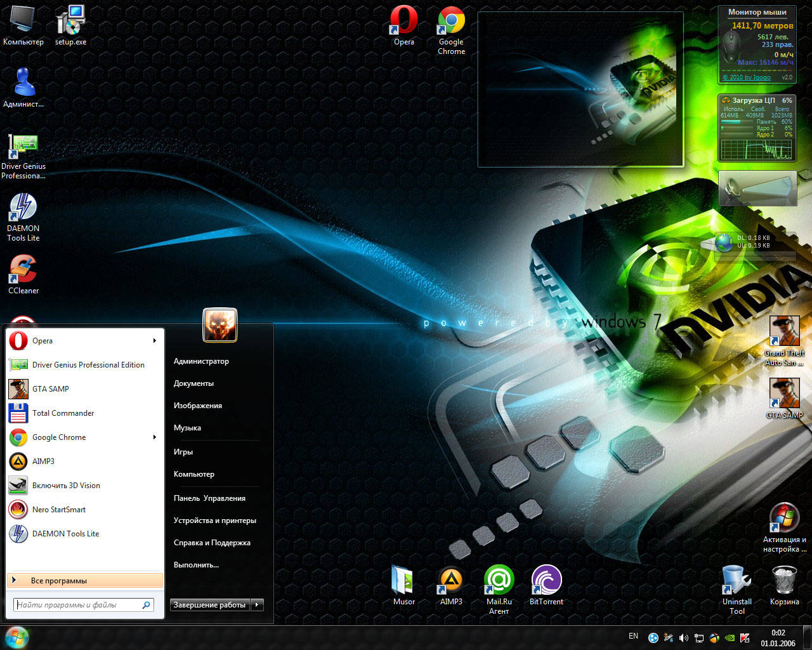The height and width of the screenshot is (650, 812).
Task: Open Игры link
Action: (x=183, y=452)
